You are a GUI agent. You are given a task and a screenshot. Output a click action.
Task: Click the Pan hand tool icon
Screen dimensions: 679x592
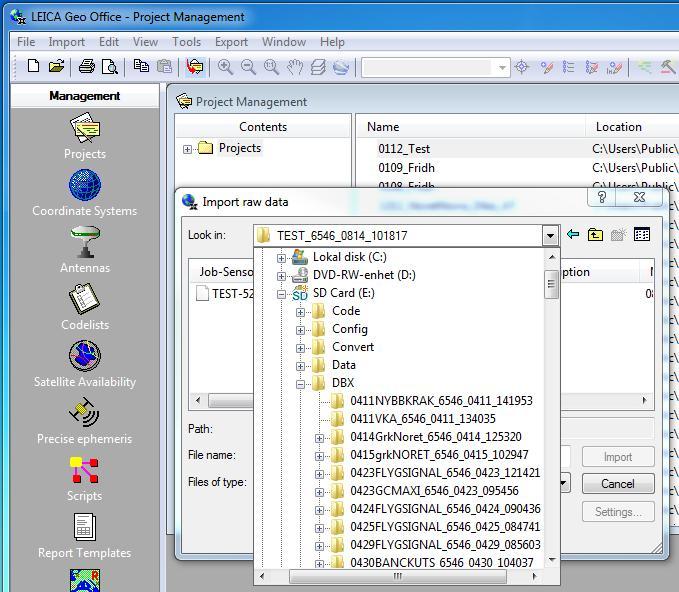[x=295, y=67]
